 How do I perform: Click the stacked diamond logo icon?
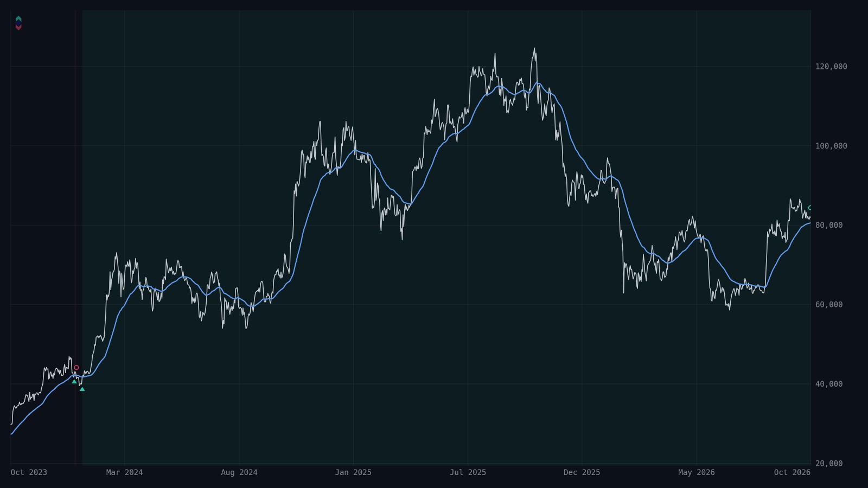pyautogui.click(x=18, y=23)
